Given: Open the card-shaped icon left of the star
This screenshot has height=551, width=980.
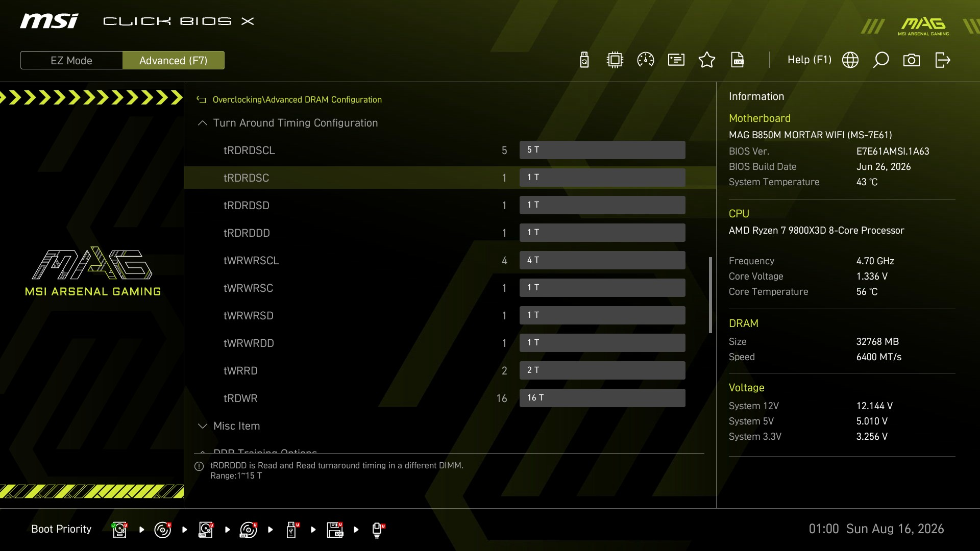Looking at the screenshot, I should coord(676,60).
